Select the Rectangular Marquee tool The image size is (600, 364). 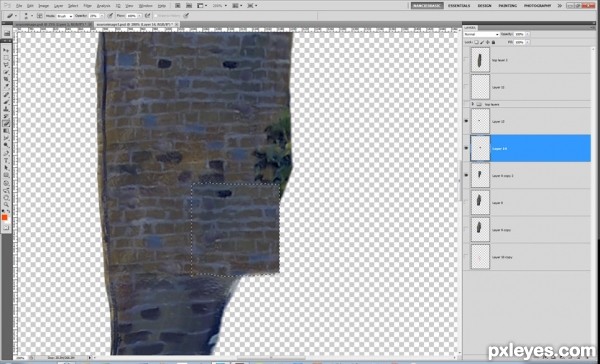click(6, 57)
